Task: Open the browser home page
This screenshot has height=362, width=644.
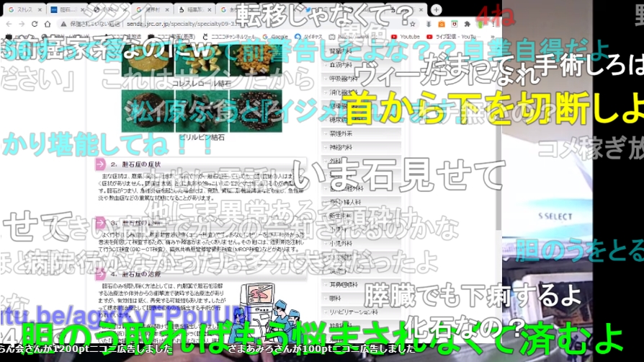Action: click(48, 24)
